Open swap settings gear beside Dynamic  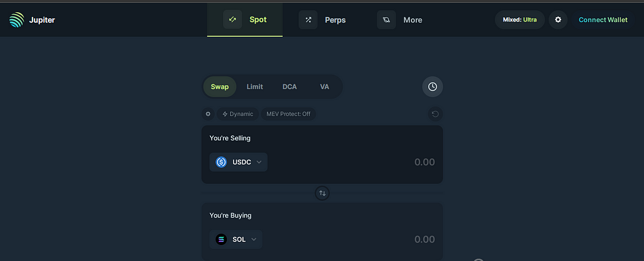208,114
